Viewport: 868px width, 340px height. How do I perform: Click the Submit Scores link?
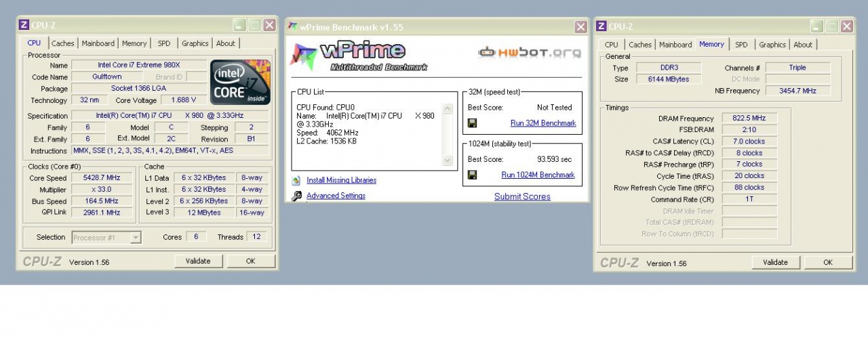(522, 196)
